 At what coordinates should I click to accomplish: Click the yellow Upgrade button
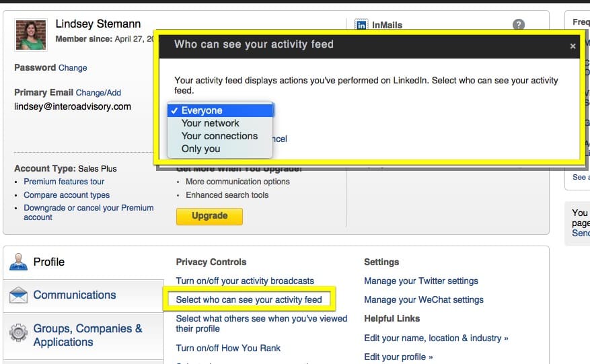tap(209, 216)
